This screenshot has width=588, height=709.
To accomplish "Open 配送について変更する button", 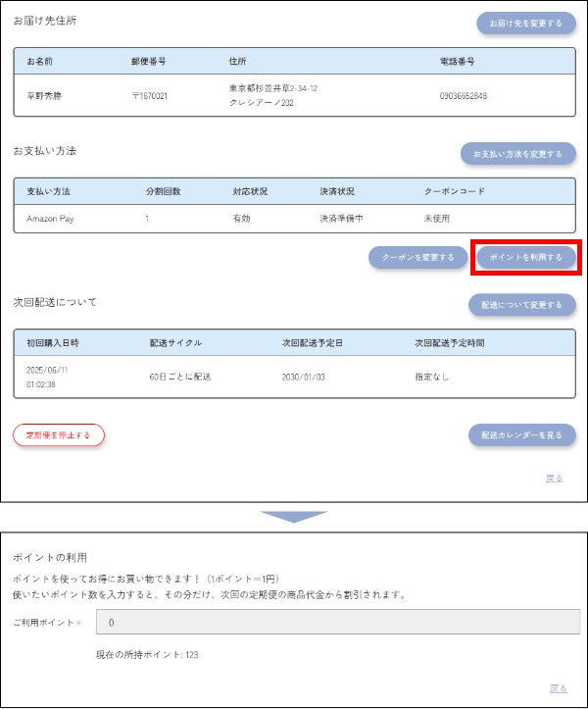I will pyautogui.click(x=522, y=305).
